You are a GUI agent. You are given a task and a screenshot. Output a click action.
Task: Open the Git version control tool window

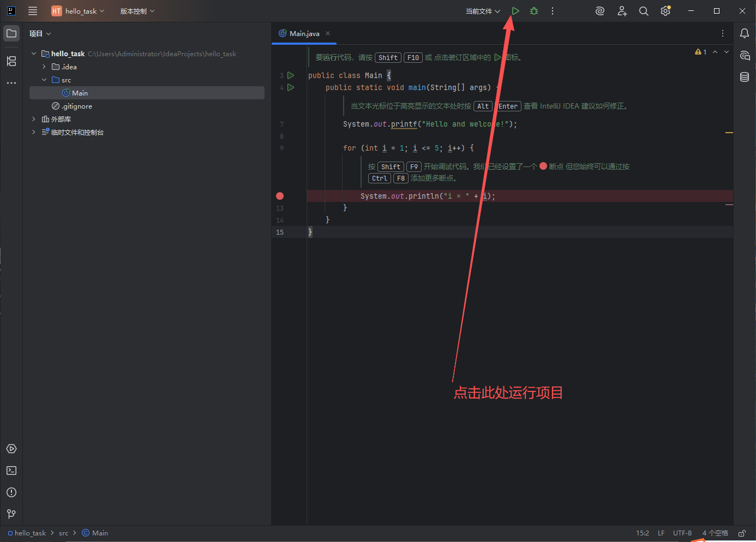[x=11, y=514]
